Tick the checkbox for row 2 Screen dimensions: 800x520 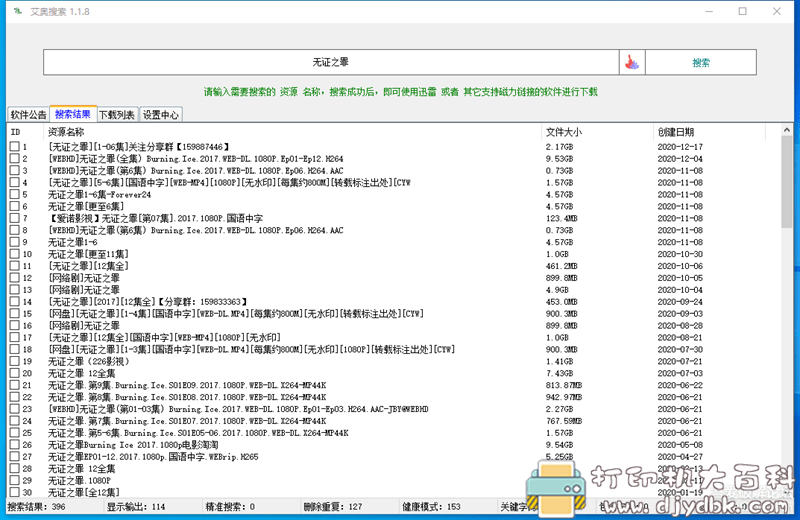(14, 159)
